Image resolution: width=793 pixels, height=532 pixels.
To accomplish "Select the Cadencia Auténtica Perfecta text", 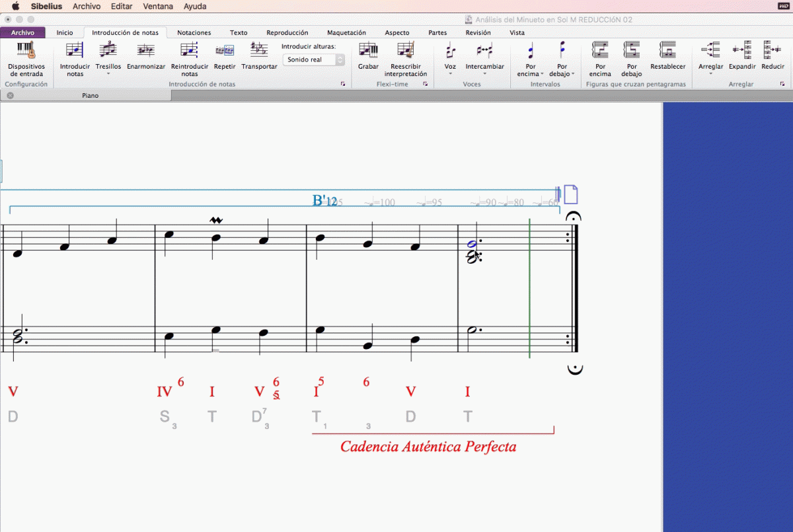I will [428, 447].
